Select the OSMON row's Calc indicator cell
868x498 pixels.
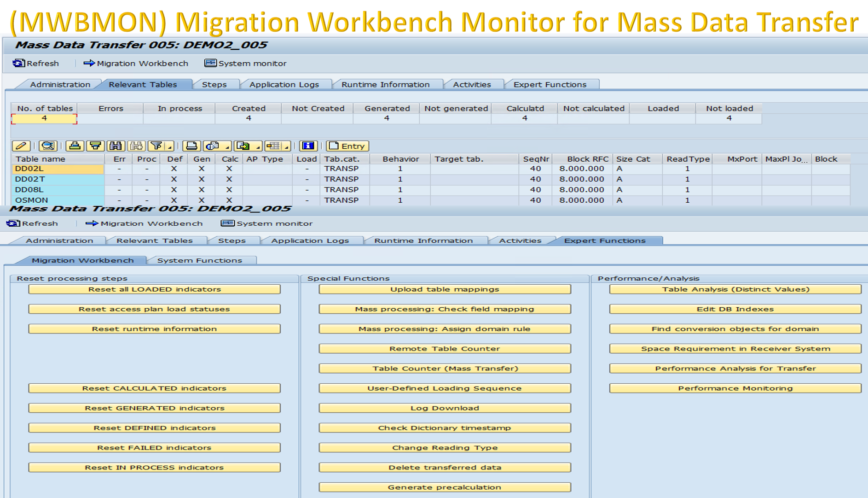[229, 200]
